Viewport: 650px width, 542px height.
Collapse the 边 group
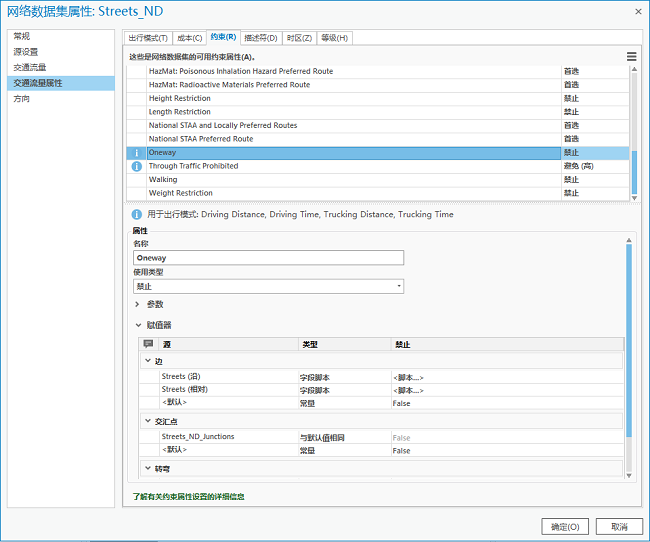coord(148,361)
